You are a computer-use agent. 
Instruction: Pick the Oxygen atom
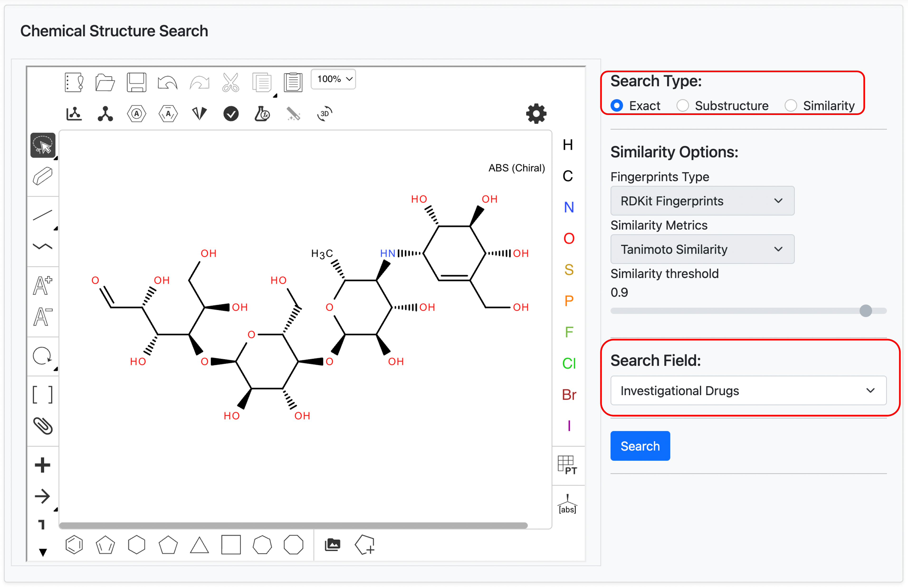point(569,239)
